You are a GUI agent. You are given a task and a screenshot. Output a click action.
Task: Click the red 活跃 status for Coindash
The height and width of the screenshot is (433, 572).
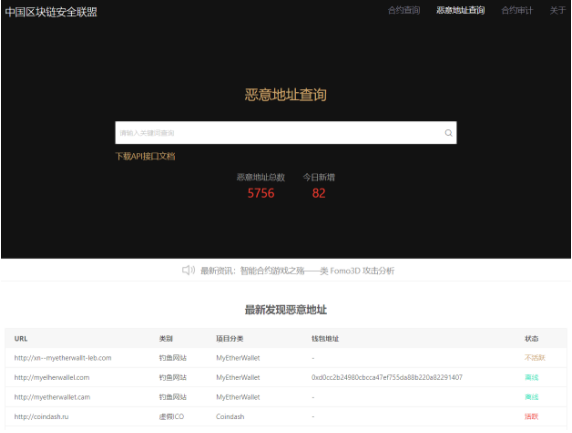click(x=531, y=417)
